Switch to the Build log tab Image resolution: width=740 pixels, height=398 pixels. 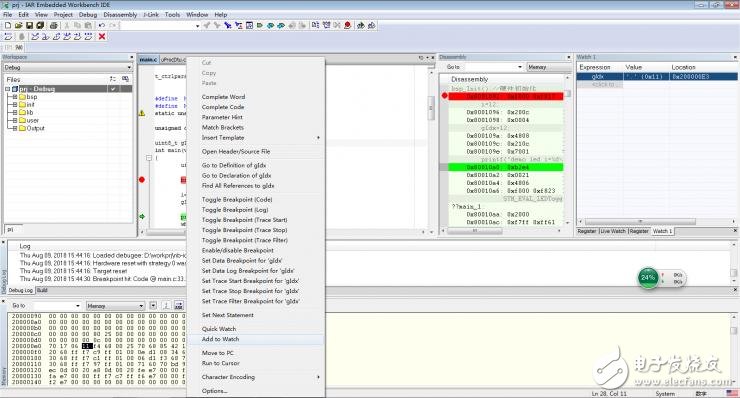(42, 290)
